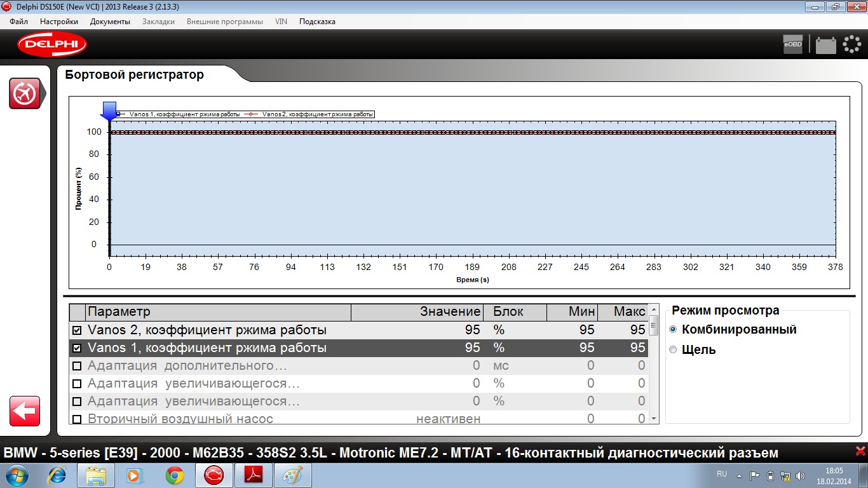868x488 pixels.
Task: Click Параметр column header
Action: point(218,312)
